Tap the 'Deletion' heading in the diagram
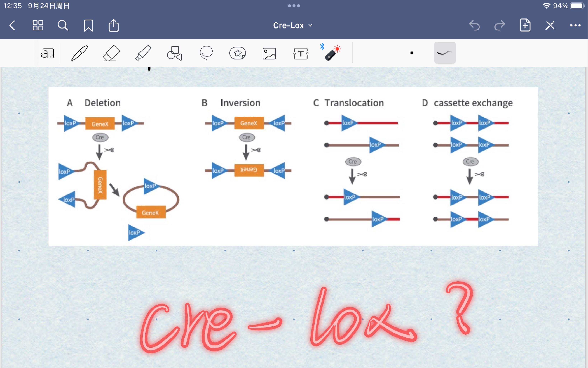This screenshot has width=588, height=368. click(103, 103)
